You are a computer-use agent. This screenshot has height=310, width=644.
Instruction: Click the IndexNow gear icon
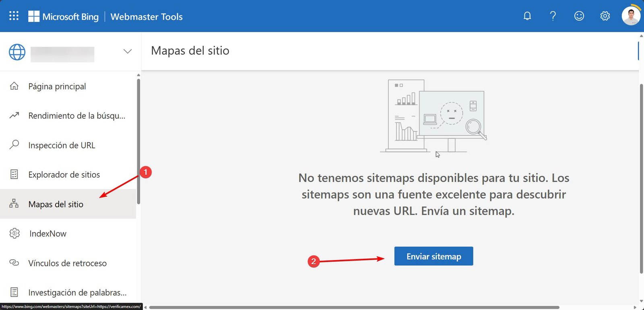tap(14, 233)
